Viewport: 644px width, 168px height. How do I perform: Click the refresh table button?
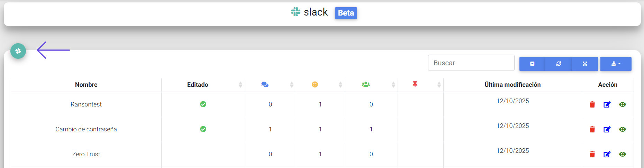tap(559, 64)
